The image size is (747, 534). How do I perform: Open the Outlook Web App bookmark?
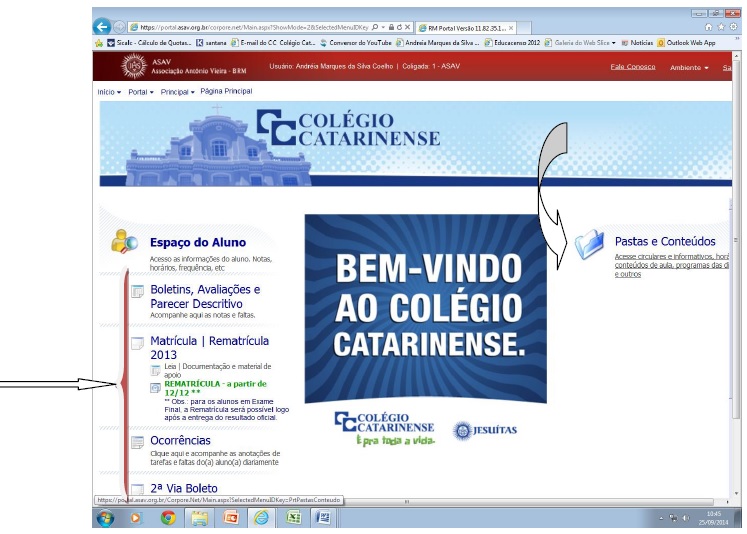(686, 43)
